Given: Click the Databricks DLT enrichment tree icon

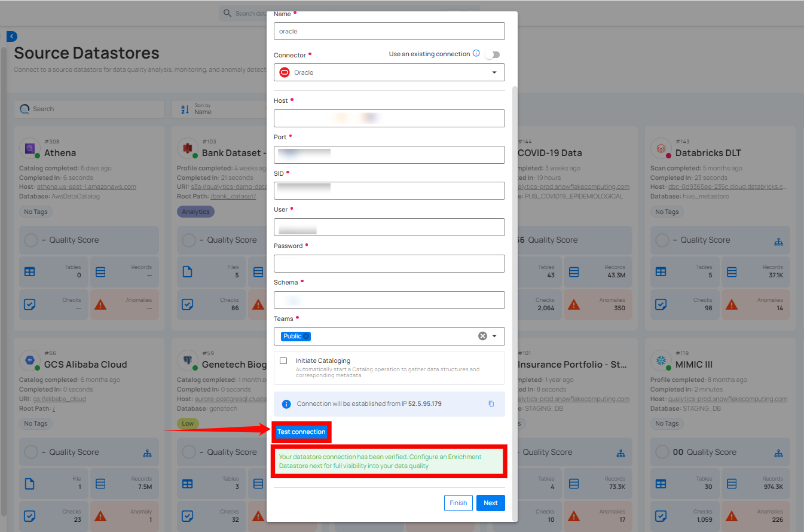Looking at the screenshot, I should coord(778,241).
